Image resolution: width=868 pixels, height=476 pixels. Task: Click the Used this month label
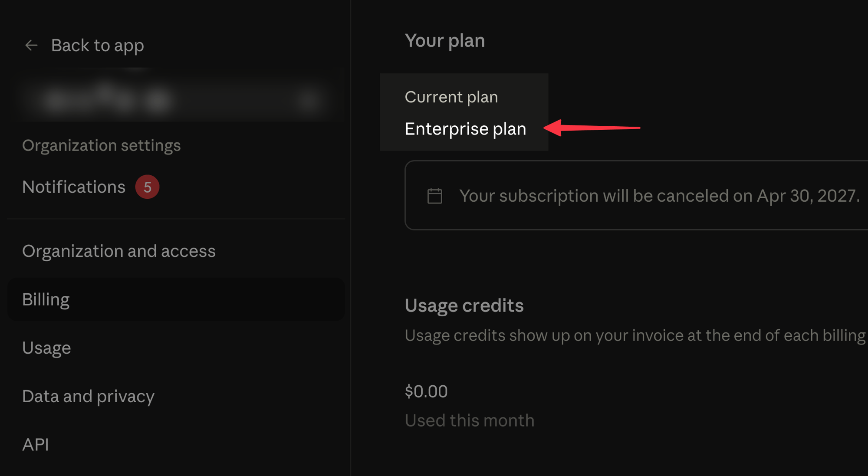point(470,420)
